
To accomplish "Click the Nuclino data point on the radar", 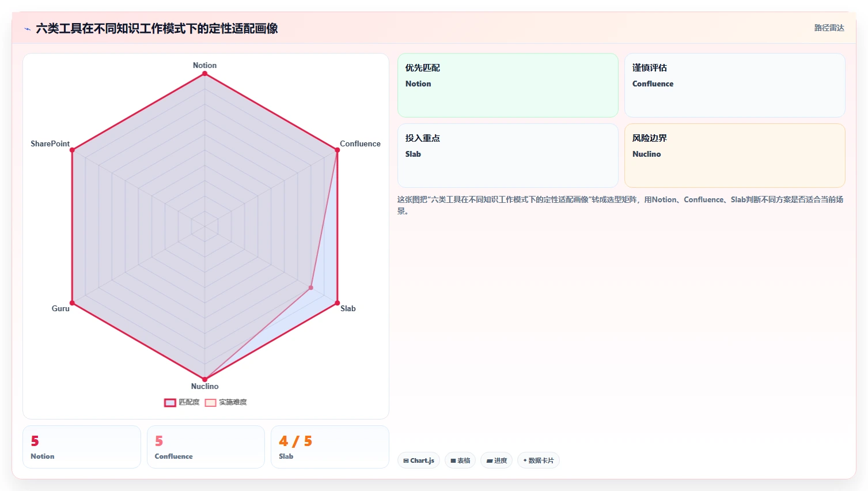I will pos(204,379).
